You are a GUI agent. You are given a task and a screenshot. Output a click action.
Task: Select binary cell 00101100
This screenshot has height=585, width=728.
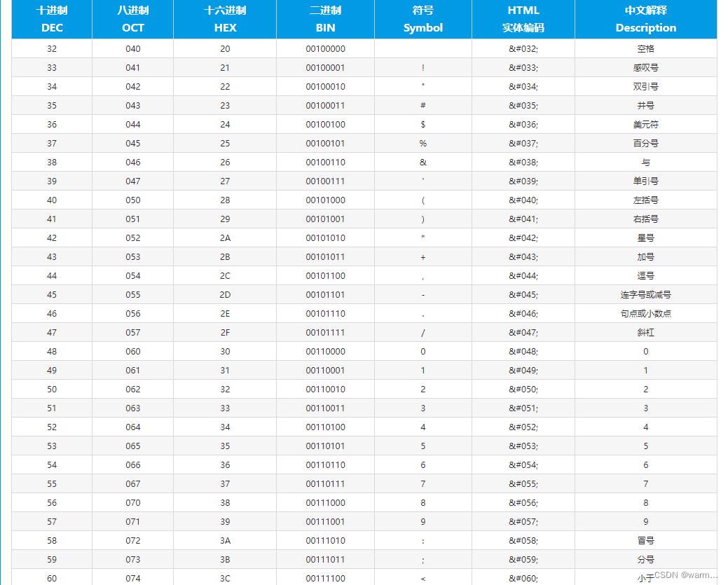click(x=326, y=276)
